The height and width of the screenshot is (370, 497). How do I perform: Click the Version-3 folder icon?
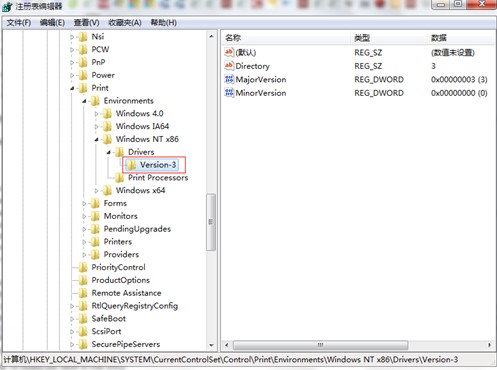point(132,165)
